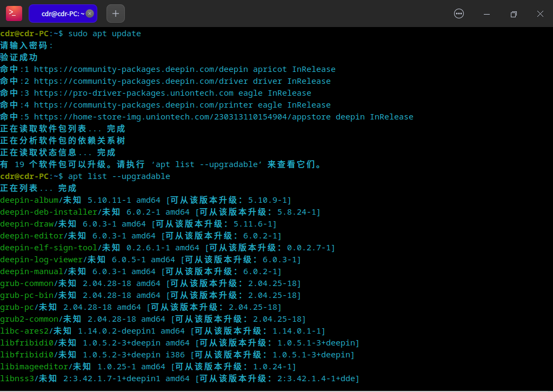Click the '正在读取软件包列表... 完成' line
553x392 pixels.
coord(63,129)
